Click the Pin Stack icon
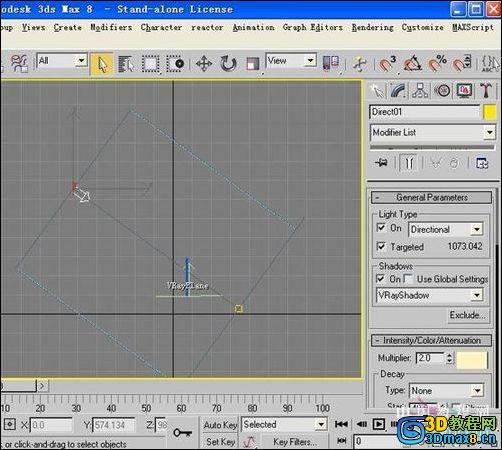This screenshot has width=502, height=450. [381, 163]
